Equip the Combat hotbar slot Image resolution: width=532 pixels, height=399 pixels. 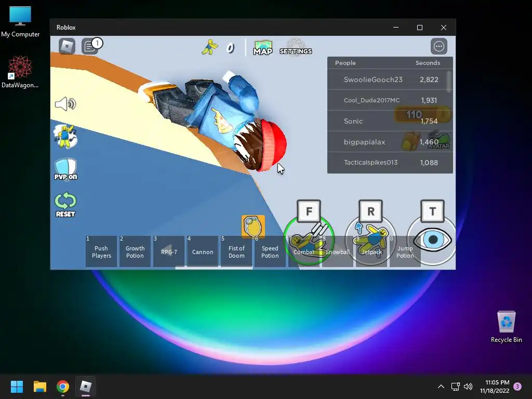303,252
